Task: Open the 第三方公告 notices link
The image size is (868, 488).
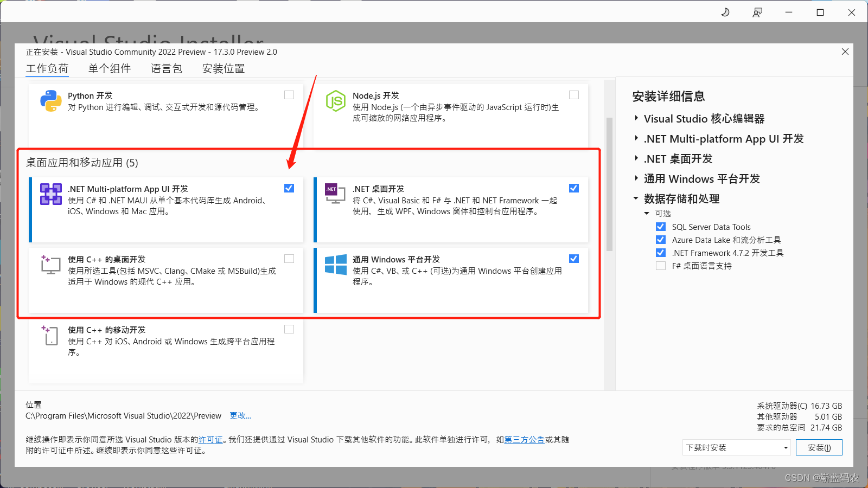Action: point(525,440)
